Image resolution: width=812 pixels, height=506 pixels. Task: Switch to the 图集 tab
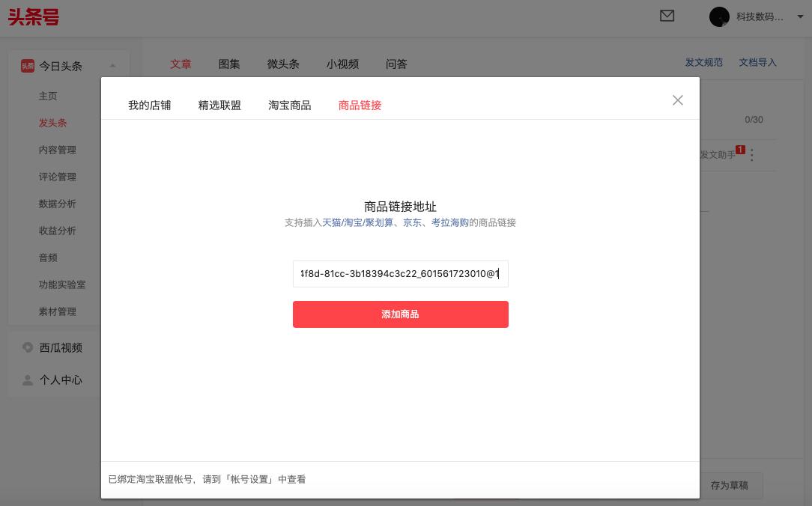point(228,64)
